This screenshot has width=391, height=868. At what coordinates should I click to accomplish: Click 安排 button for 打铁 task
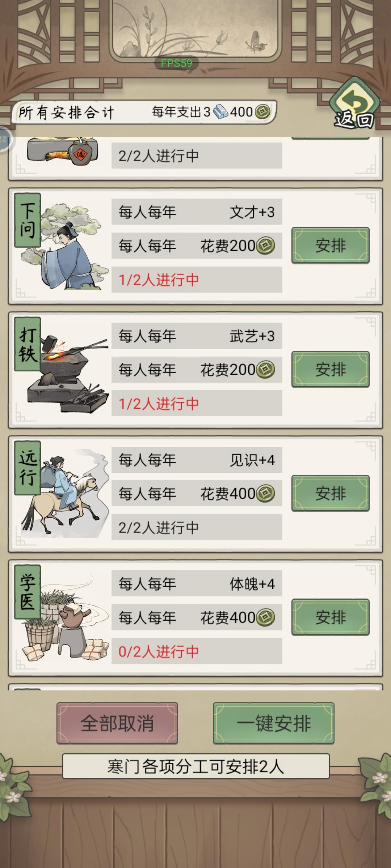pos(331,369)
